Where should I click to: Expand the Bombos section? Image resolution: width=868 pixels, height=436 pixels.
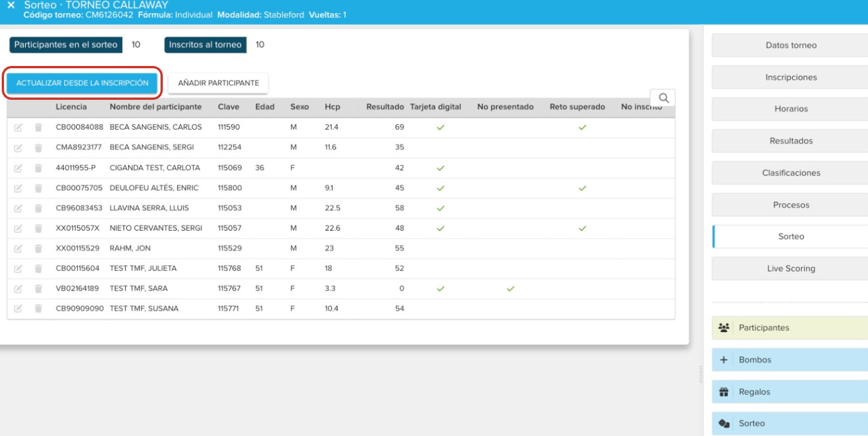click(x=789, y=360)
